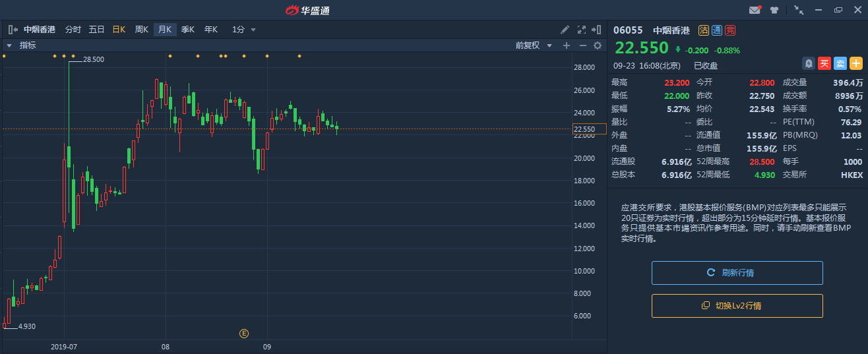Click the shrink window arrows icon

799,10
